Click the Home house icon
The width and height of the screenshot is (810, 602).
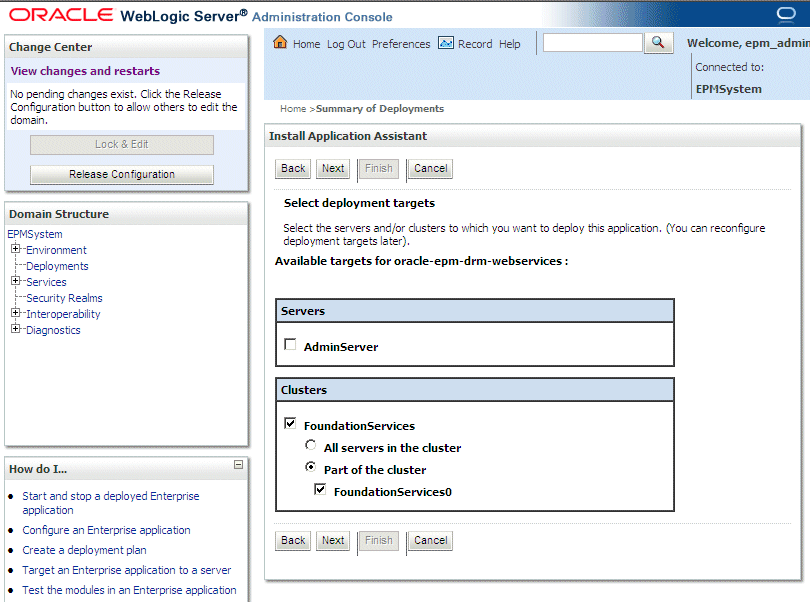click(280, 42)
